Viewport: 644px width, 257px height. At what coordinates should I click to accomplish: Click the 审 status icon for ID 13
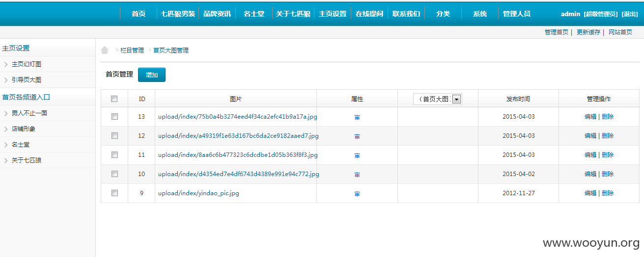pos(357,117)
